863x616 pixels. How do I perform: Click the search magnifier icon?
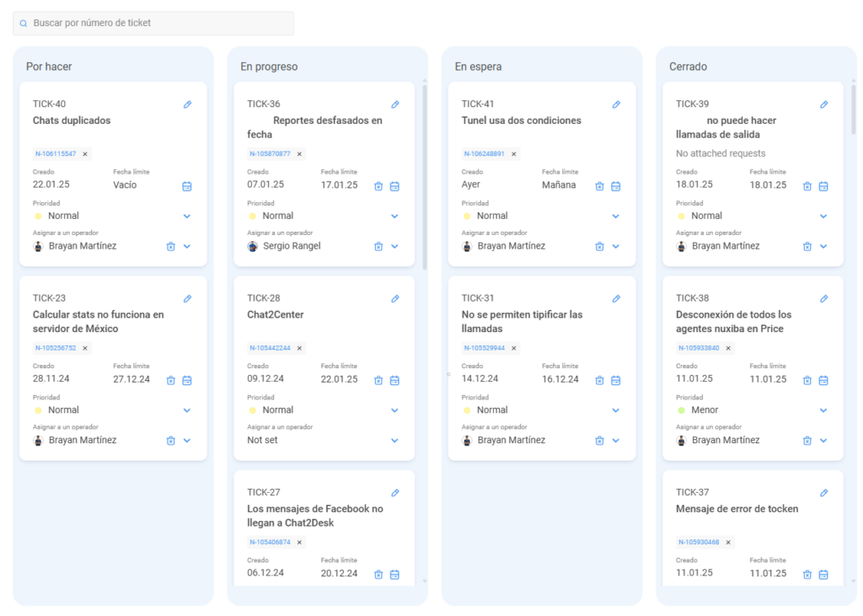click(x=23, y=23)
